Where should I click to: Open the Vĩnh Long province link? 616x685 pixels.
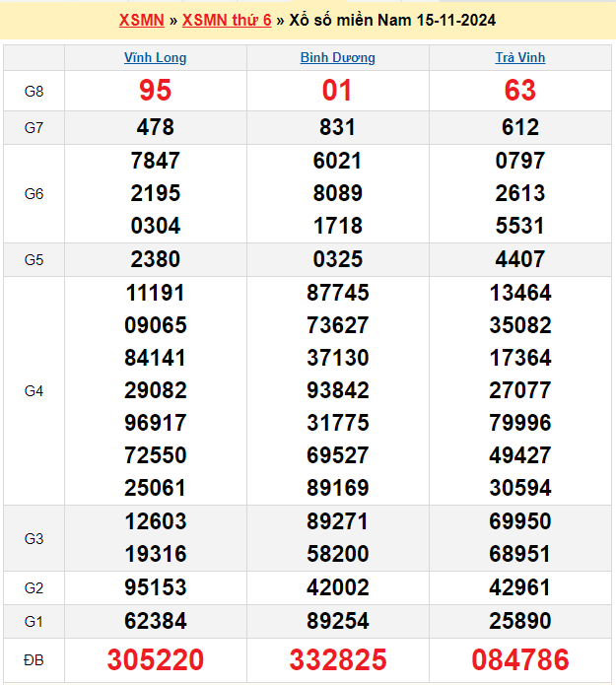155,58
